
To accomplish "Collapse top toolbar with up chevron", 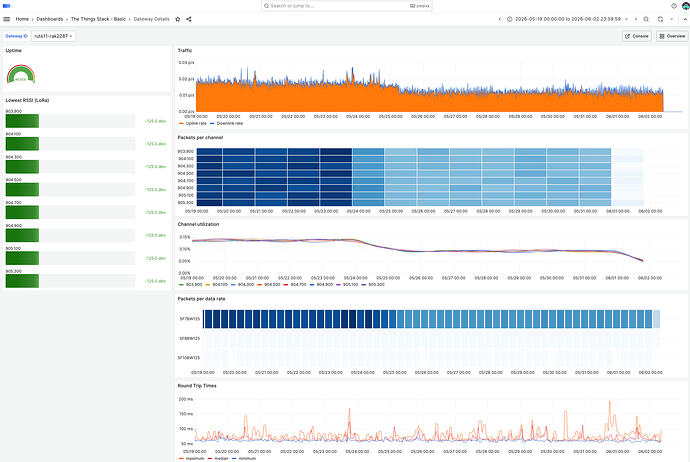I will pyautogui.click(x=685, y=19).
